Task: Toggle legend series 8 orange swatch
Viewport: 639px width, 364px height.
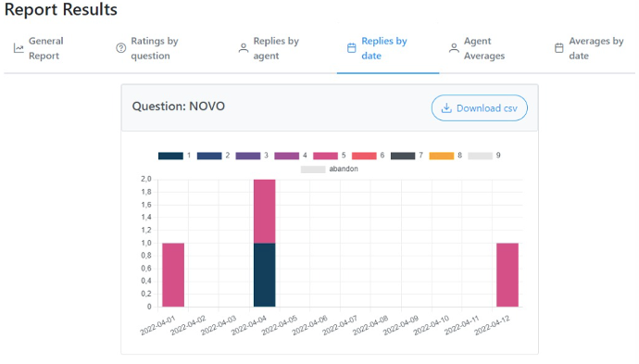Action: point(442,156)
